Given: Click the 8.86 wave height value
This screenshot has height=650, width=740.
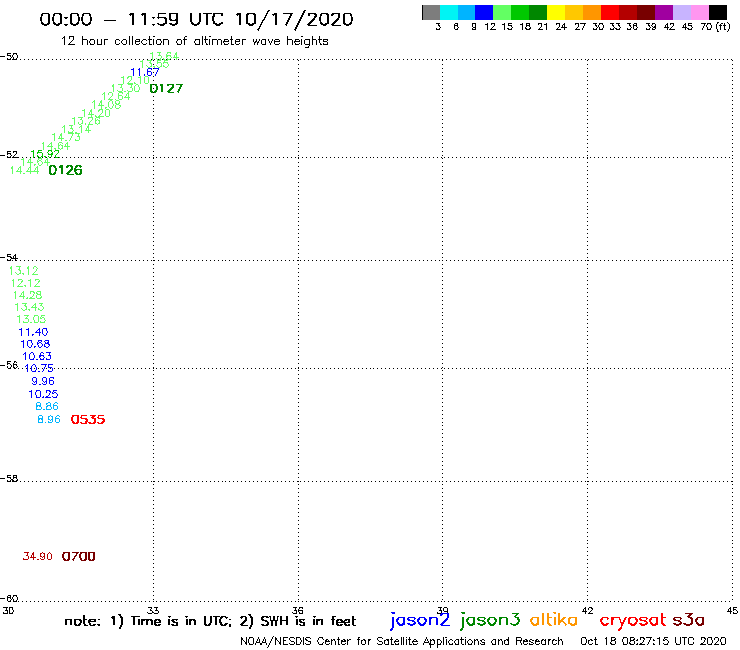Looking at the screenshot, I should coord(47,406).
